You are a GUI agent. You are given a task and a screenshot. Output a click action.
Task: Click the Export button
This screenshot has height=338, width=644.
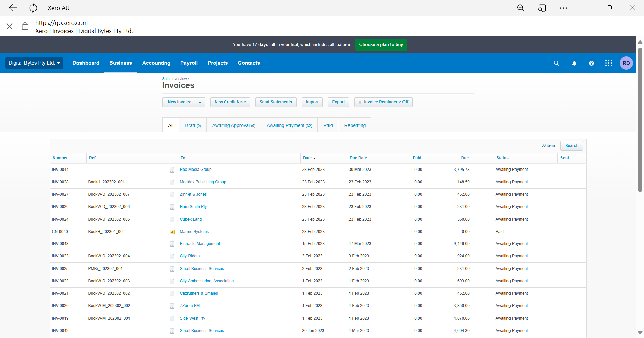(338, 102)
